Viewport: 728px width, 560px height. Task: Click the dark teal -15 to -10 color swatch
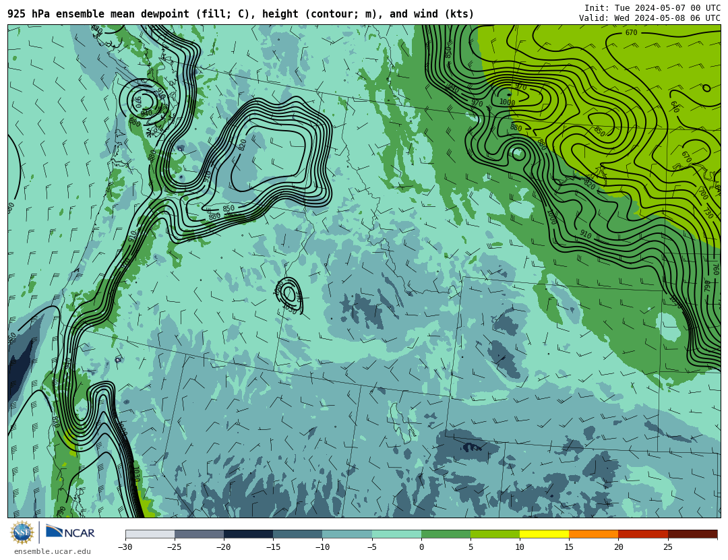(298, 534)
